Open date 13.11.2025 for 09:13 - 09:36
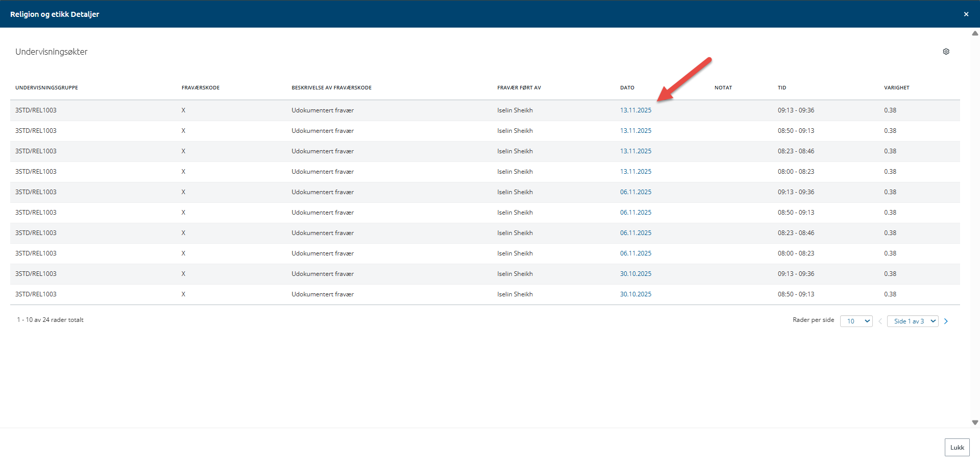This screenshot has height=466, width=980. tap(635, 110)
